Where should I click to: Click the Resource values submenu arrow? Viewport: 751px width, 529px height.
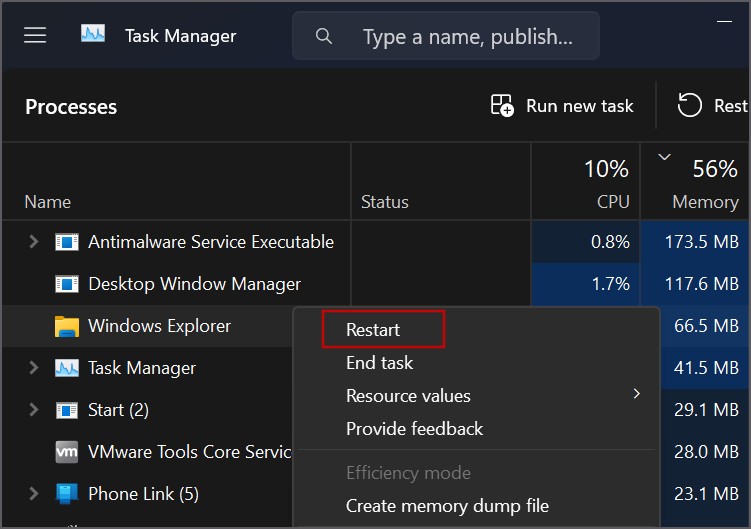coord(637,394)
